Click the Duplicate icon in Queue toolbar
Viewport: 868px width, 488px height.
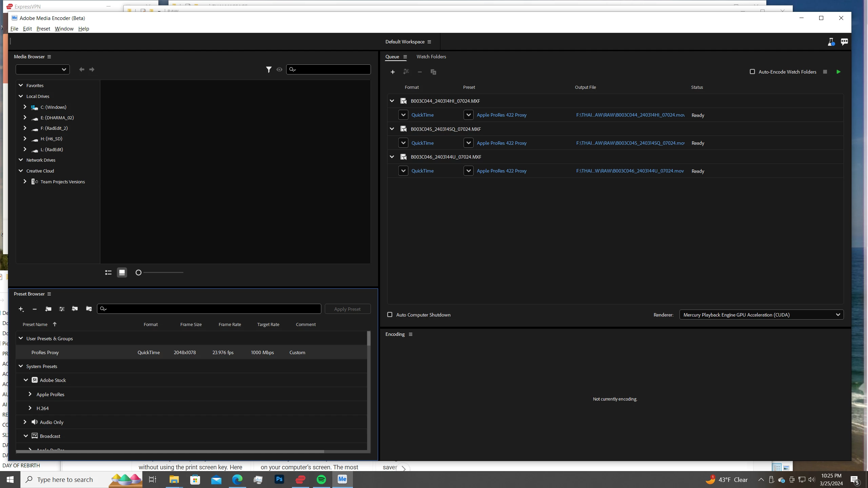[433, 72]
